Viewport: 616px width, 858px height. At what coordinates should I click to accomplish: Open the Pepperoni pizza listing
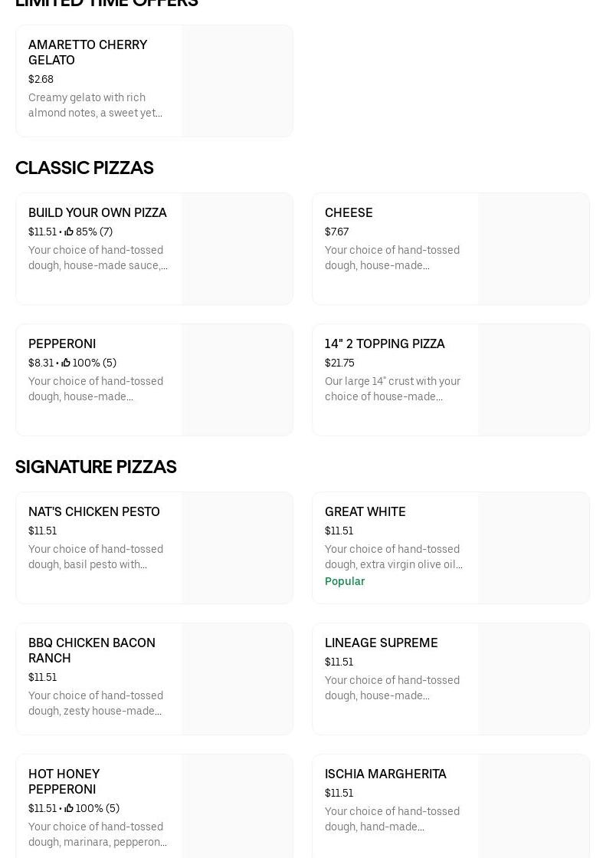click(62, 344)
